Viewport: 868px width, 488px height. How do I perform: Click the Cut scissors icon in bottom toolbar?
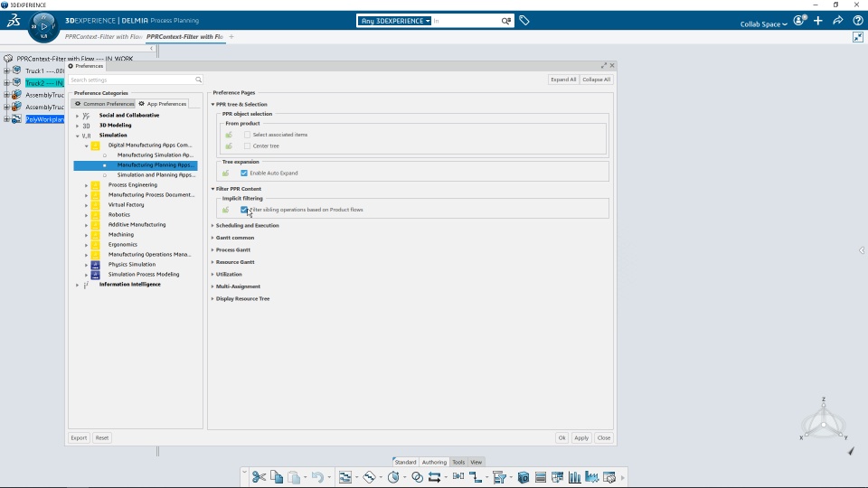pos(259,477)
